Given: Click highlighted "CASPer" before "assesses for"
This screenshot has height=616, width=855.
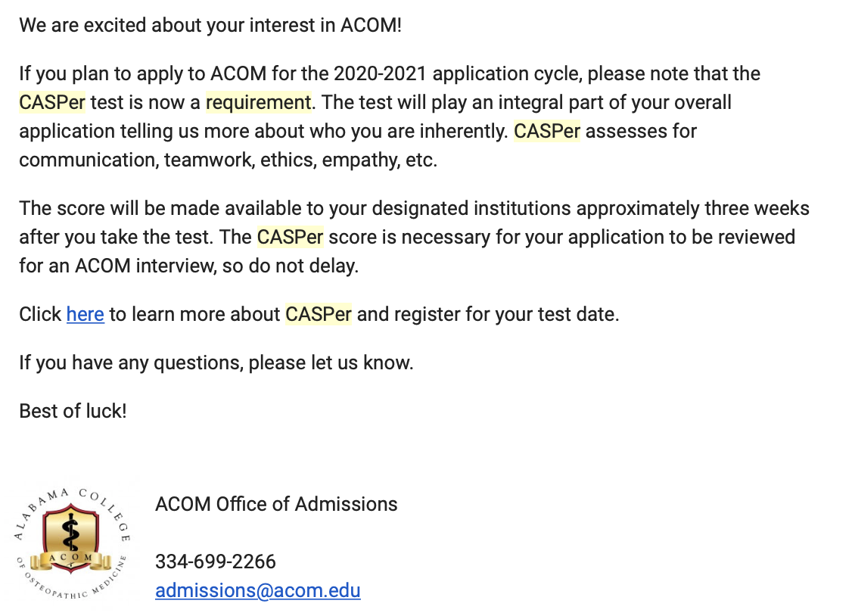Looking at the screenshot, I should (547, 131).
